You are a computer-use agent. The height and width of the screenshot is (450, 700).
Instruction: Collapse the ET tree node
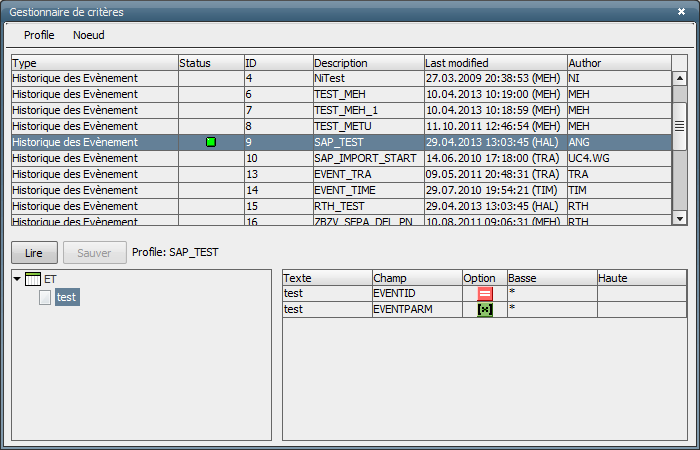click(17, 279)
